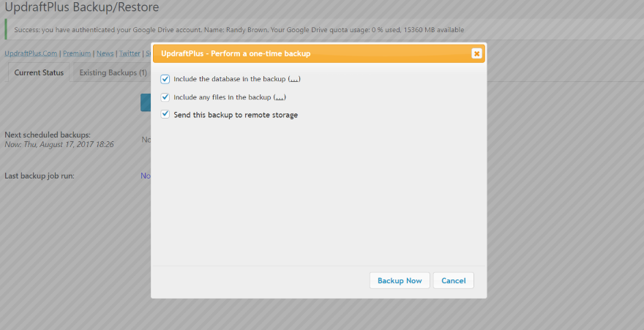Screen dimensions: 644x330
Task: Toggle Send this backup to remote storage
Action: 165,115
